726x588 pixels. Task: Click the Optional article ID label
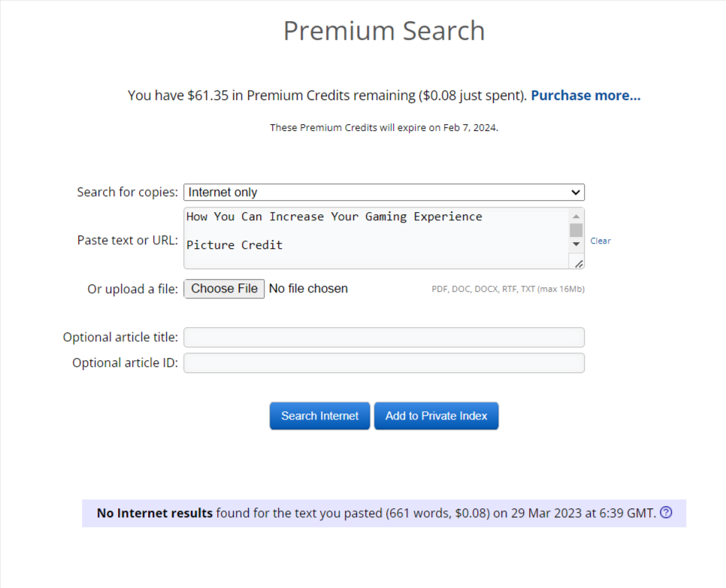tap(125, 363)
